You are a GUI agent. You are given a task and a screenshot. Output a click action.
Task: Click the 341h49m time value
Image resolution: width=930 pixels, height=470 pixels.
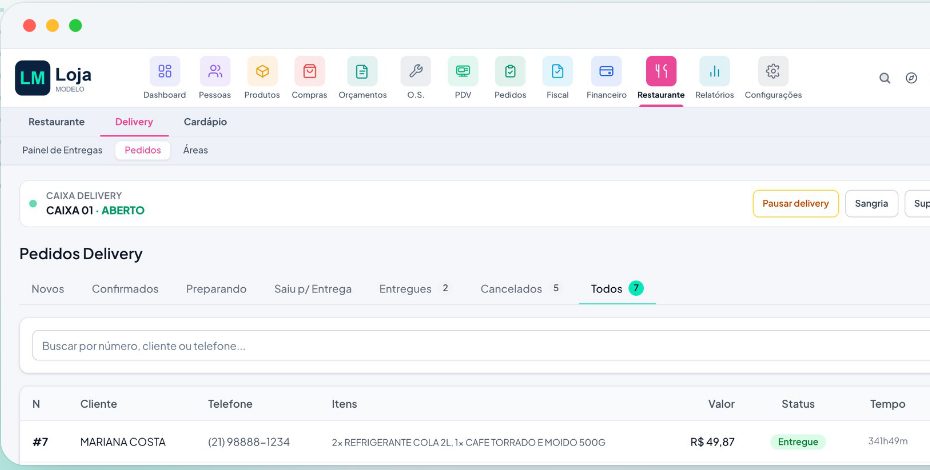coord(888,441)
